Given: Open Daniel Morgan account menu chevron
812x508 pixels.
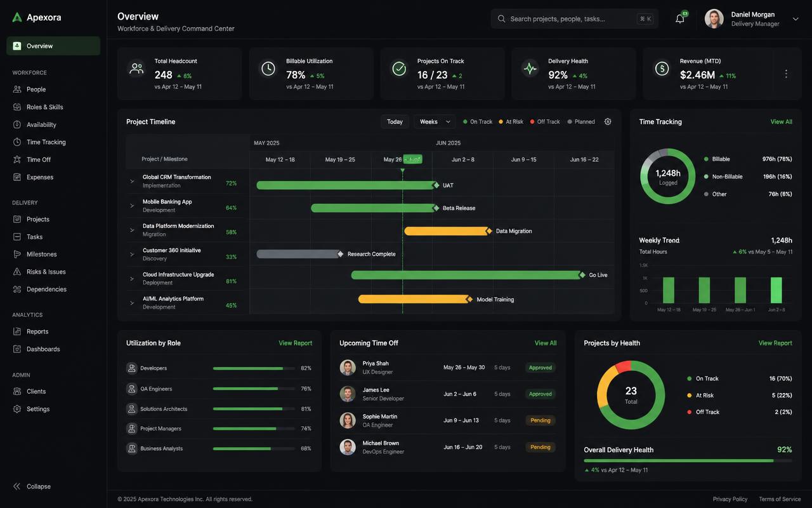Looking at the screenshot, I should pyautogui.click(x=796, y=19).
